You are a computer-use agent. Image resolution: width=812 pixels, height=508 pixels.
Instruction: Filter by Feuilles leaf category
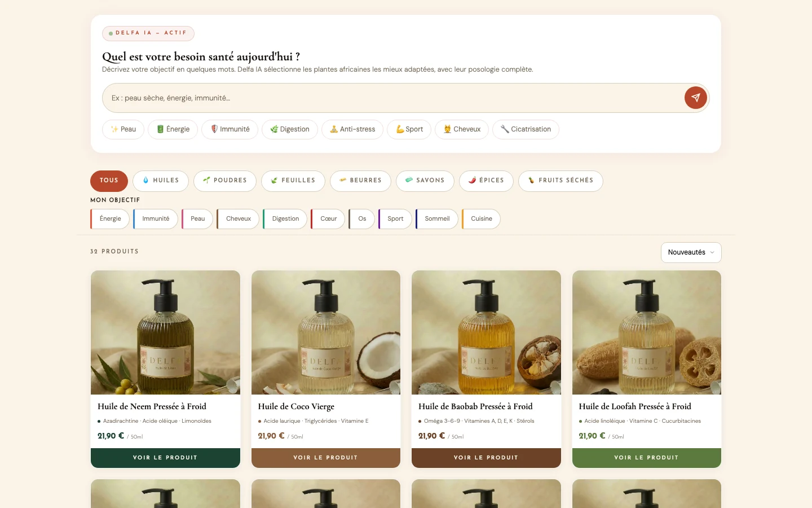[x=293, y=181]
